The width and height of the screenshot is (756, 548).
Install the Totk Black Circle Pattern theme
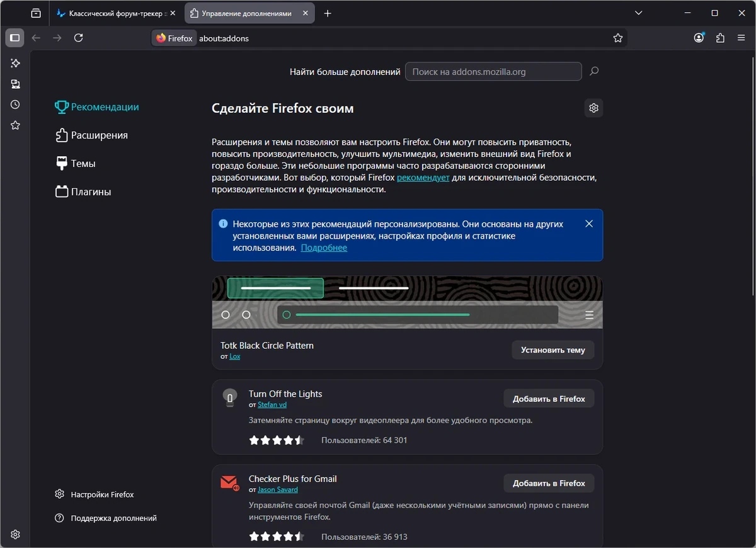coord(553,350)
